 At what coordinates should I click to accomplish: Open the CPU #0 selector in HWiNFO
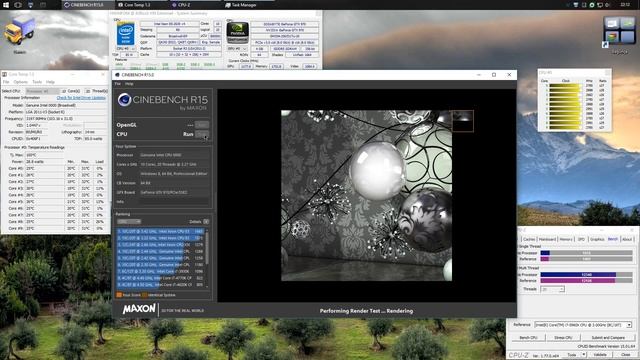tap(125, 49)
